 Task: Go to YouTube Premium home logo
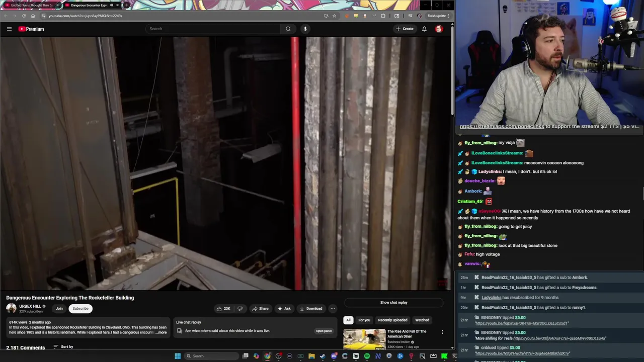coord(31,29)
